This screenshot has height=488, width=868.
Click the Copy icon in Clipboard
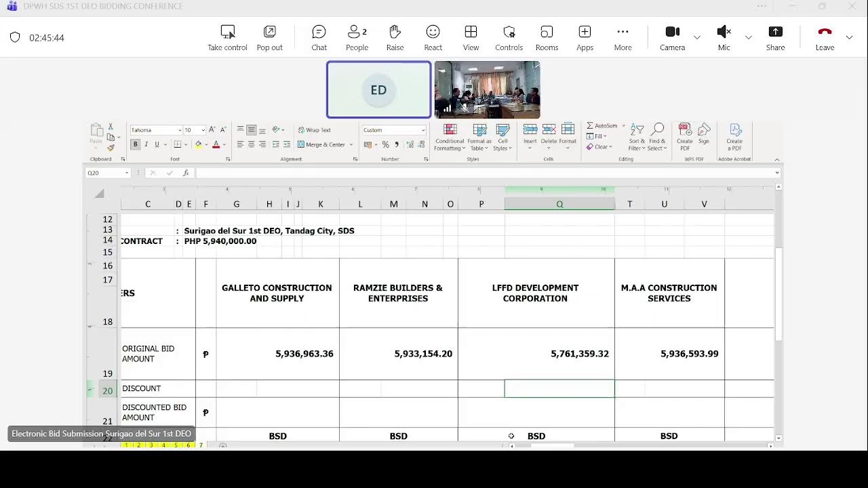[111, 137]
